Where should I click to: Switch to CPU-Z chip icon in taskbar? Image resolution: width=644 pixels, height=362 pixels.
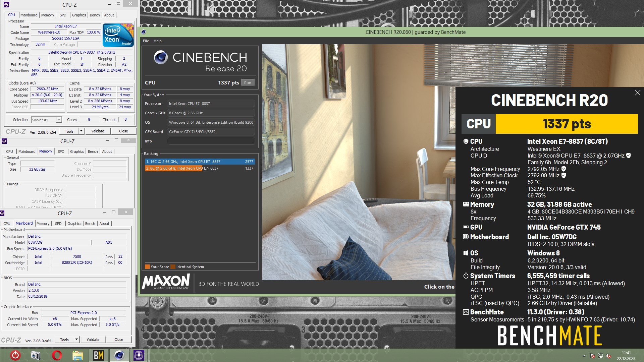[x=139, y=355]
